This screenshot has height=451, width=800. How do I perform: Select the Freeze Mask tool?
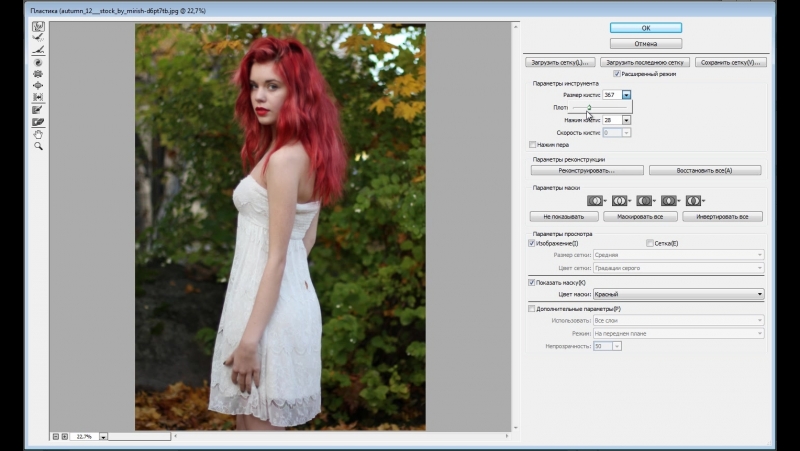(x=39, y=110)
